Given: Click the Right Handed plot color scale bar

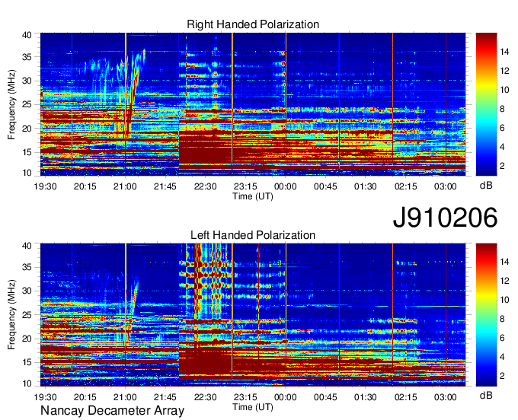Looking at the screenshot, I should (x=486, y=104).
